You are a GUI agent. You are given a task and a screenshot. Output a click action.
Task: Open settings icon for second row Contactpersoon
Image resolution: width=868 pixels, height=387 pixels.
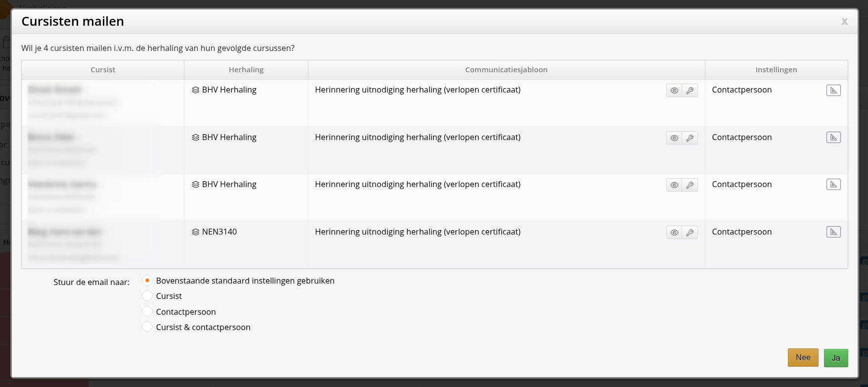(833, 138)
